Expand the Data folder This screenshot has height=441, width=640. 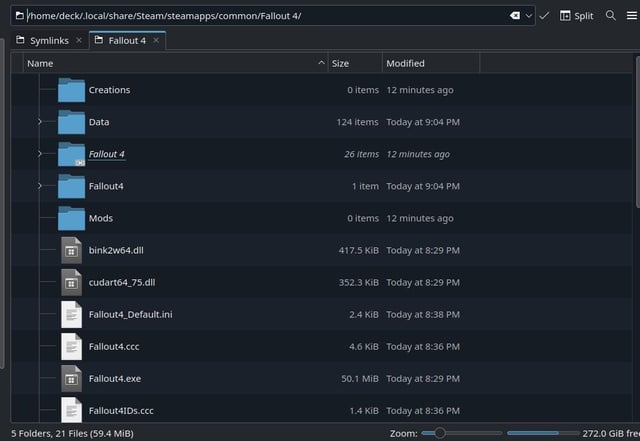click(x=40, y=122)
